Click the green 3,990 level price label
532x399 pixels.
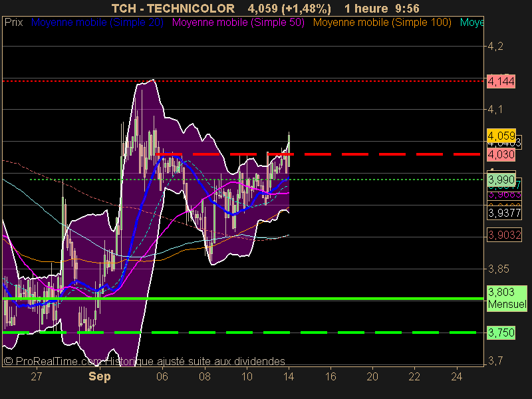(501, 179)
